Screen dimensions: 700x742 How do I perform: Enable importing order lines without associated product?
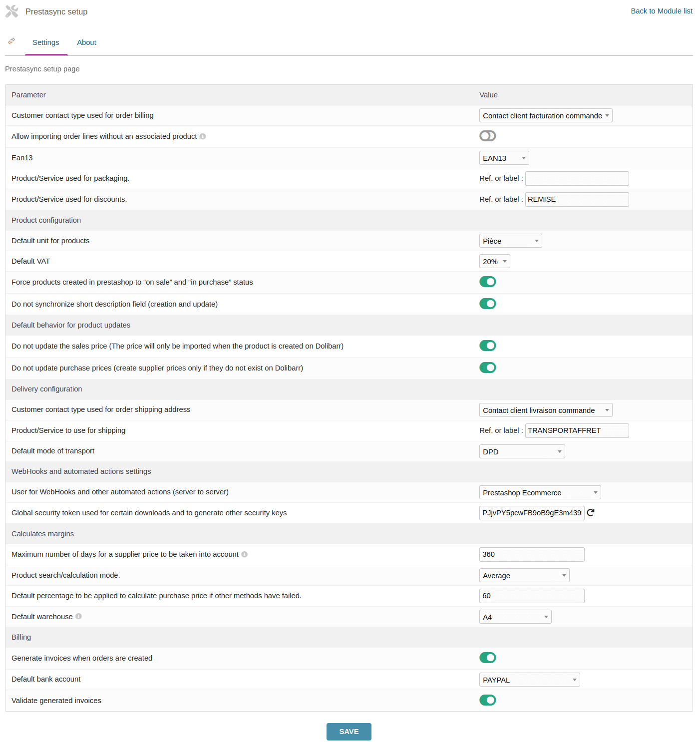487,136
